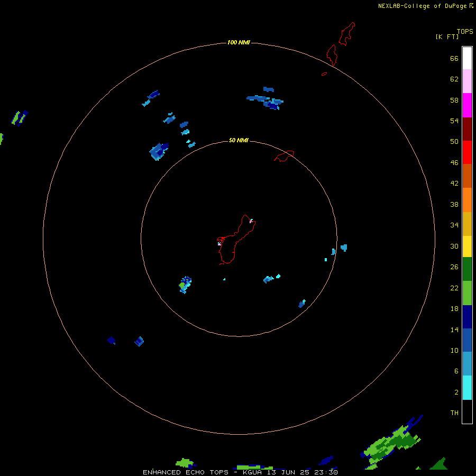Select the light pink swatch in the color bar

point(467,81)
